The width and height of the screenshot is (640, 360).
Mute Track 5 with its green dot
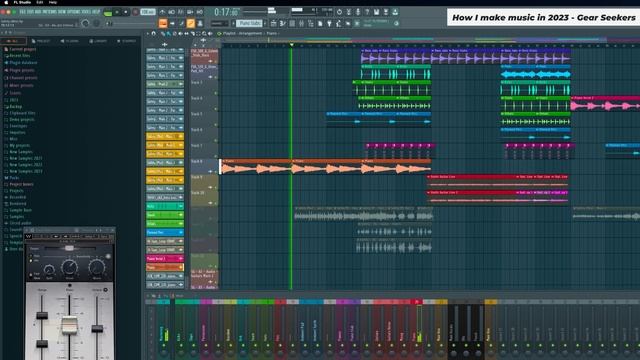tap(216, 124)
